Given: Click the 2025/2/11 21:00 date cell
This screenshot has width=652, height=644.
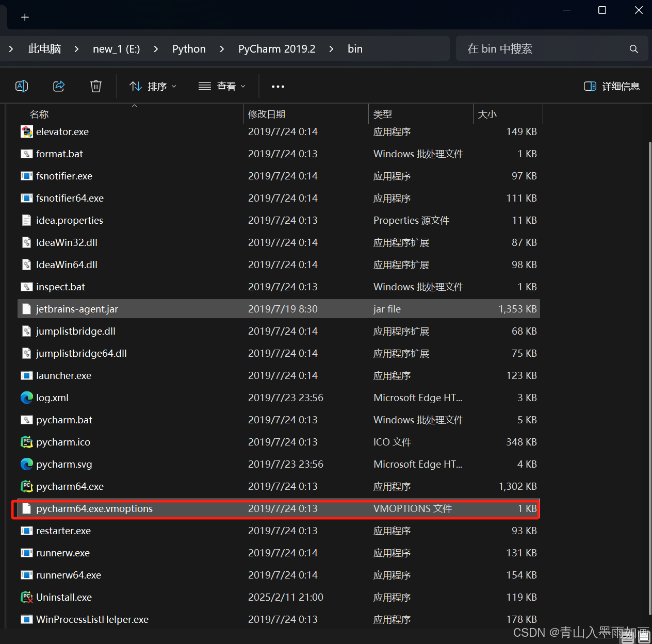Looking at the screenshot, I should click(286, 597).
